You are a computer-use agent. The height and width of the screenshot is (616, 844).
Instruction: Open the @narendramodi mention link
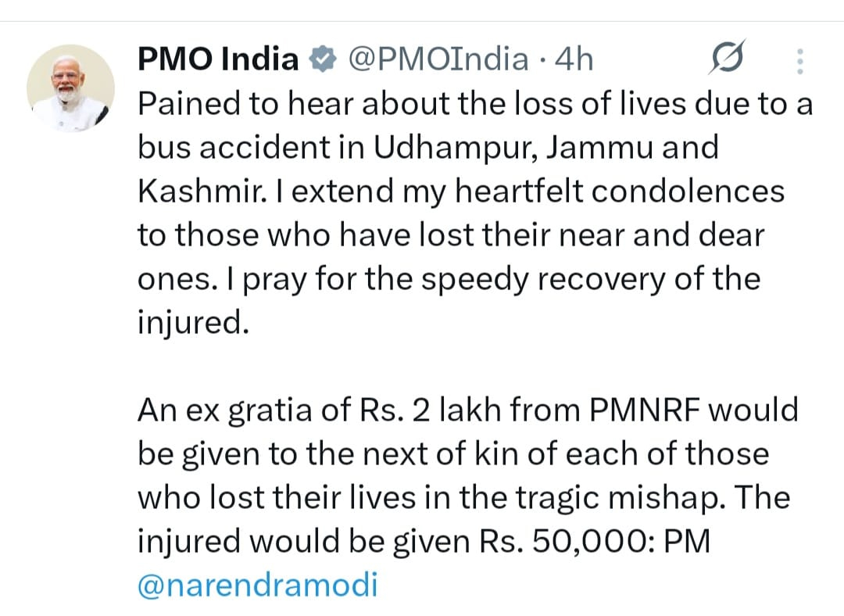[257, 586]
